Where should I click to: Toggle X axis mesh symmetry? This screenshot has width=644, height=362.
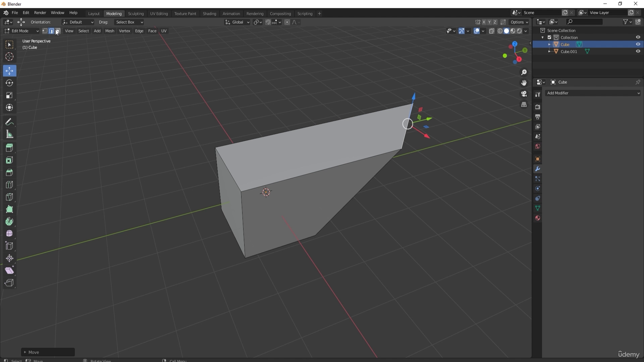point(484,22)
